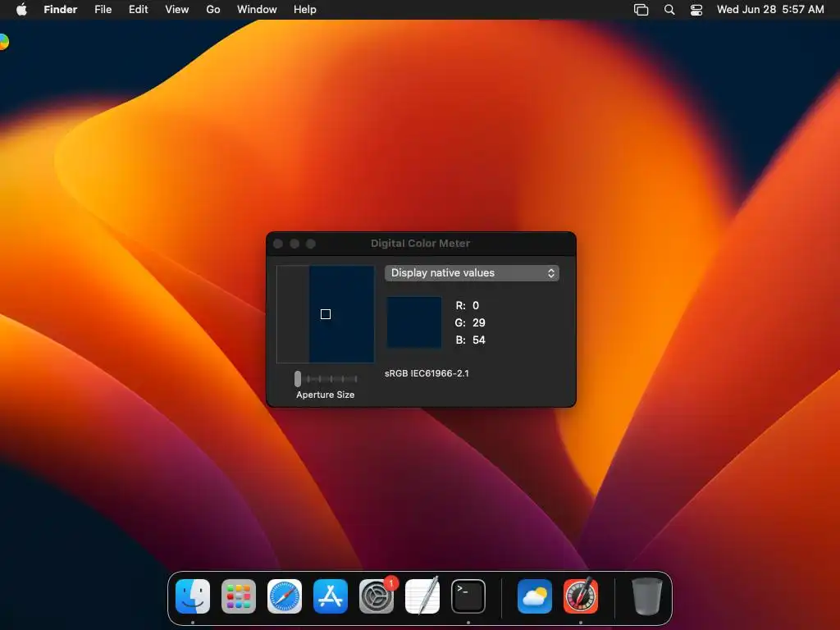Viewport: 840px width, 630px height.
Task: Open Safari in the dock
Action: tap(285, 596)
